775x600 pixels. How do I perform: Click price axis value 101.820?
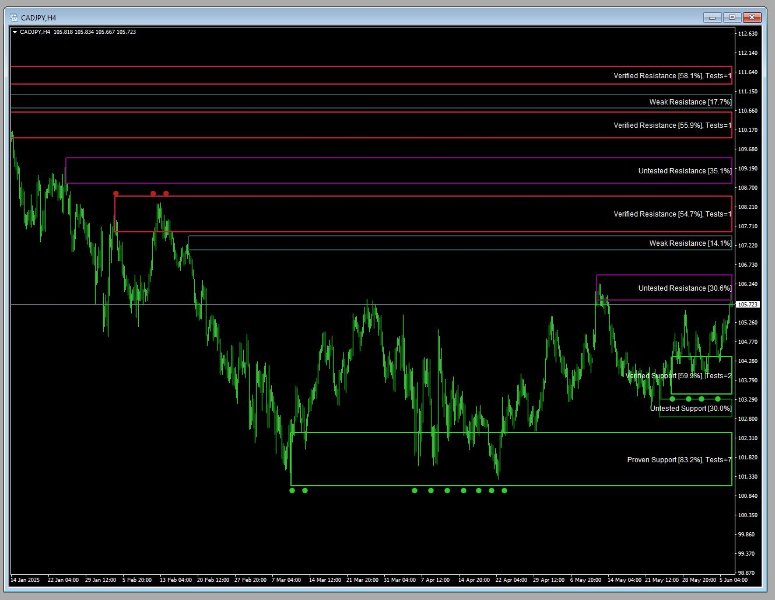747,457
